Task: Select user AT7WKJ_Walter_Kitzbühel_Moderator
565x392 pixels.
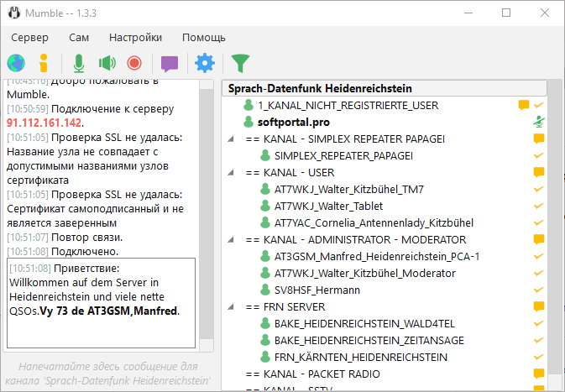Action: click(365, 273)
